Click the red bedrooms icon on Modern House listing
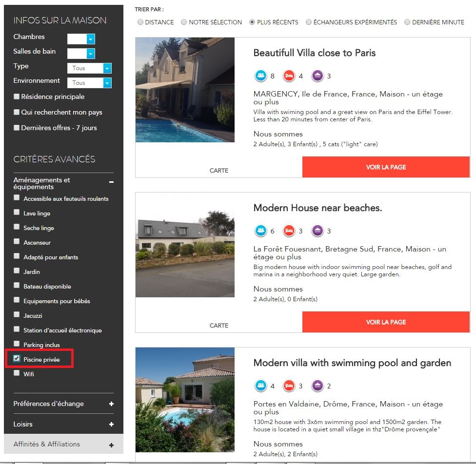The image size is (476, 464). tap(289, 231)
